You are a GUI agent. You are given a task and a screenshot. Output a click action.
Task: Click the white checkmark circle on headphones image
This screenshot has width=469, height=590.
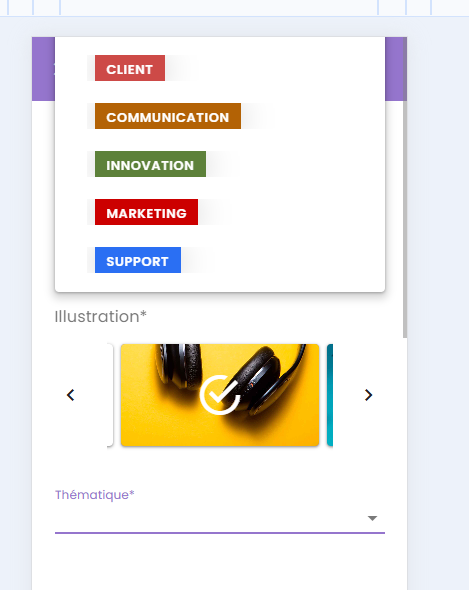point(220,395)
